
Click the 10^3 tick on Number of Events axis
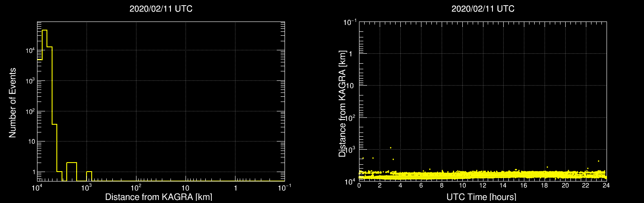[x=30, y=82]
